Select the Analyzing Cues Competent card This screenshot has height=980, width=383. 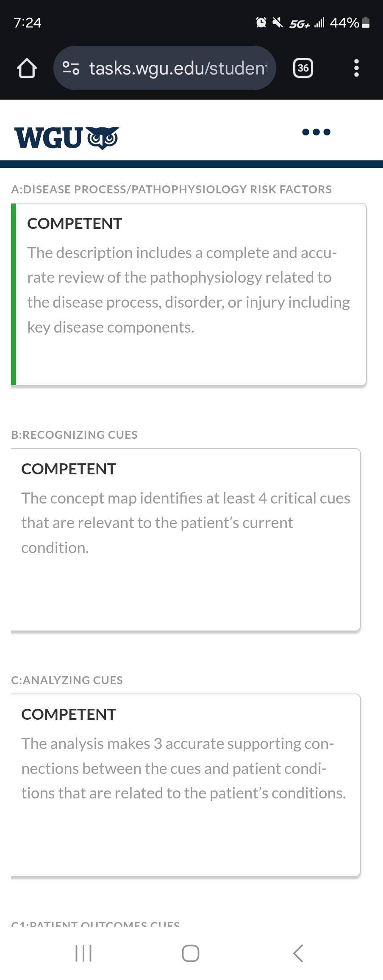(x=186, y=785)
